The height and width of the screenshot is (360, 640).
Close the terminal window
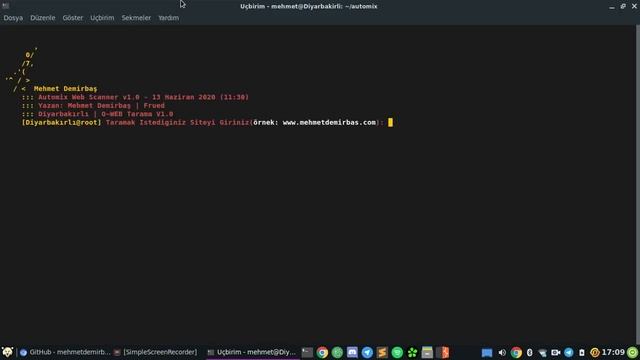point(634,6)
